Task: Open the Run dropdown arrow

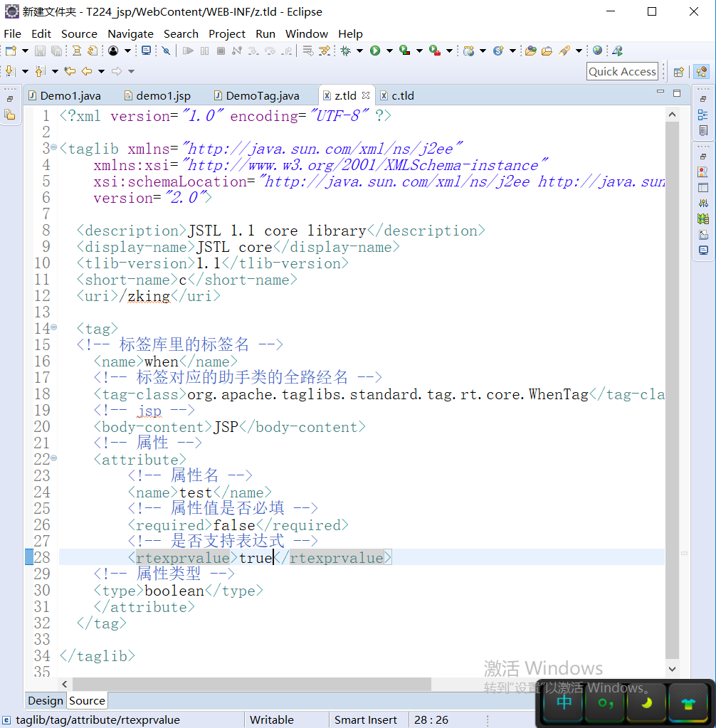Action: 389,51
